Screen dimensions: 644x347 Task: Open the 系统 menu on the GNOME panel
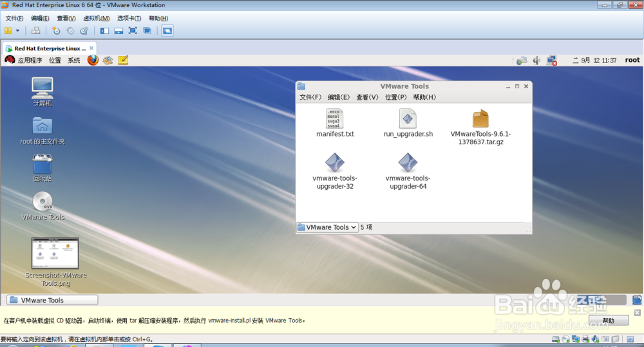pyautogui.click(x=74, y=61)
